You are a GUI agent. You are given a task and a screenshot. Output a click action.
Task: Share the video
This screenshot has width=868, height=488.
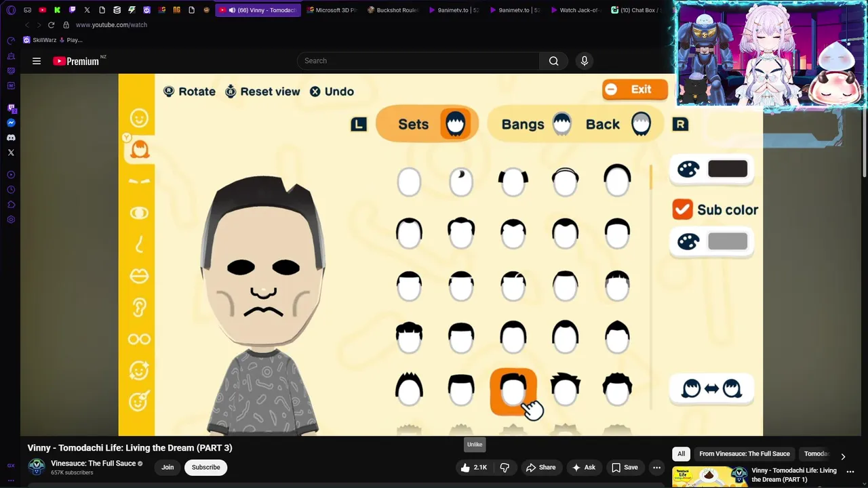click(540, 467)
